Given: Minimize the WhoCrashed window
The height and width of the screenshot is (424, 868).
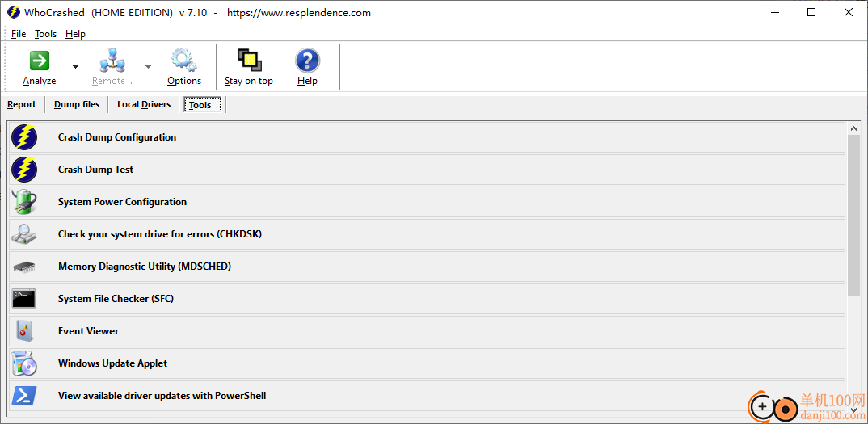Looking at the screenshot, I should click(773, 12).
